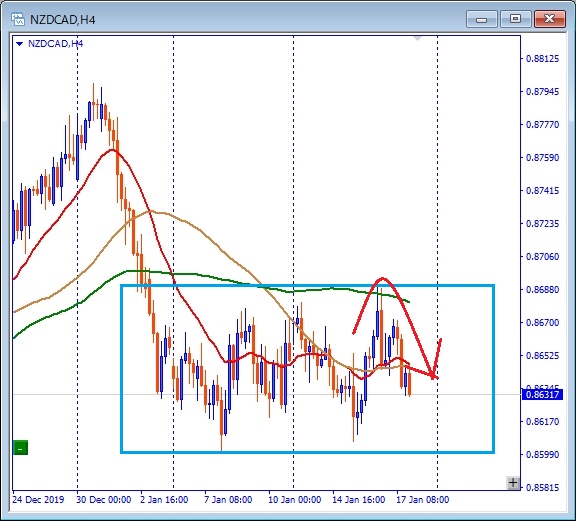
Task: Click the 0.87770 price level label
Action: pyautogui.click(x=543, y=125)
